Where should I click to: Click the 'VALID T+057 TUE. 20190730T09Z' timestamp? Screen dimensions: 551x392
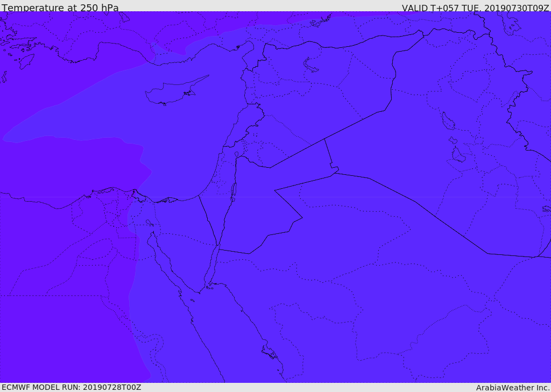tap(476, 8)
